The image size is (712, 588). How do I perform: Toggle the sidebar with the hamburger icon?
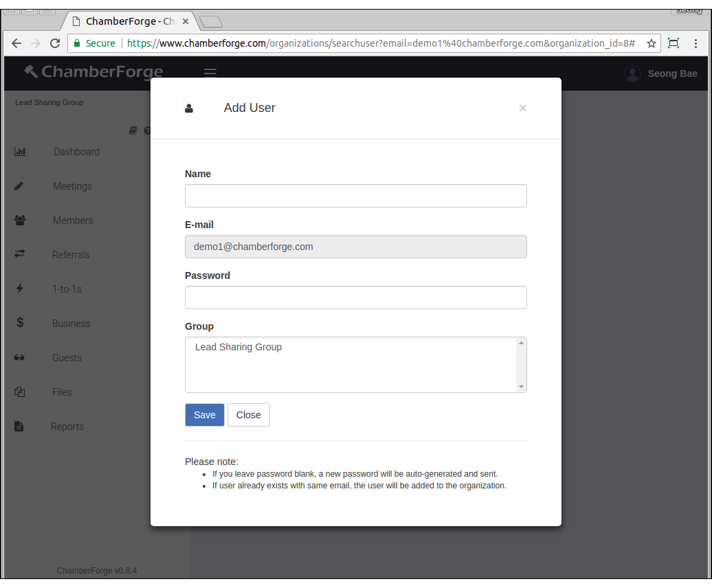(210, 71)
